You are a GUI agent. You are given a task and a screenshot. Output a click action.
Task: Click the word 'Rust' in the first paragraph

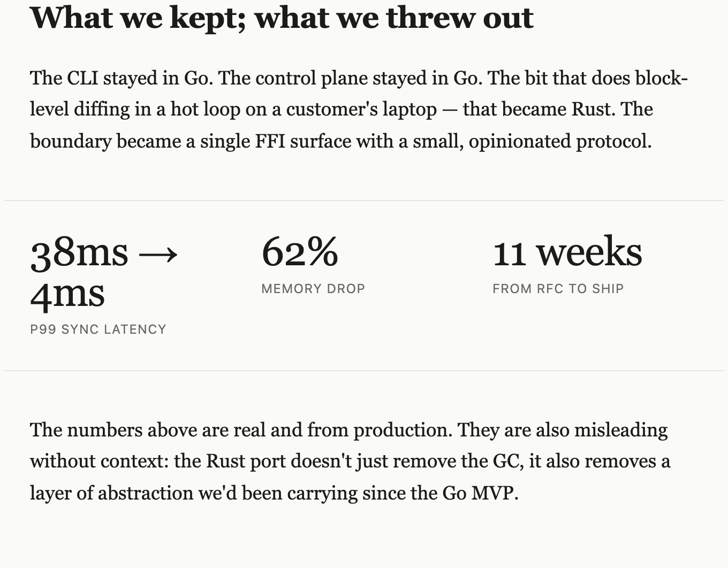[x=594, y=109]
